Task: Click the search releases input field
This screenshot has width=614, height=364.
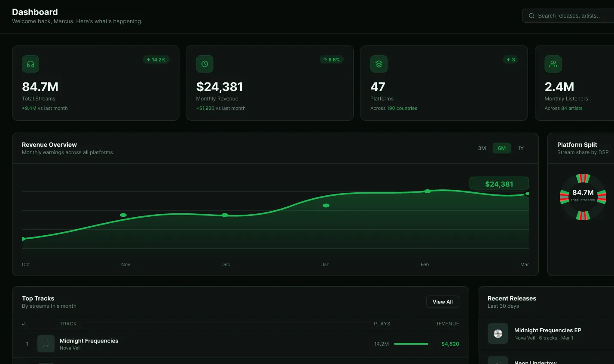Action: [x=571, y=15]
